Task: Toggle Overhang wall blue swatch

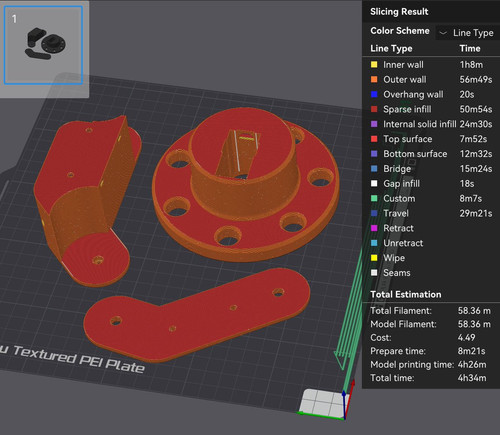Action: tap(374, 94)
